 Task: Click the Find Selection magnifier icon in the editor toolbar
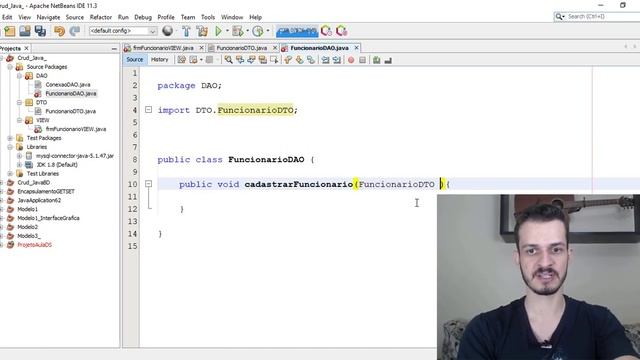click(229, 60)
